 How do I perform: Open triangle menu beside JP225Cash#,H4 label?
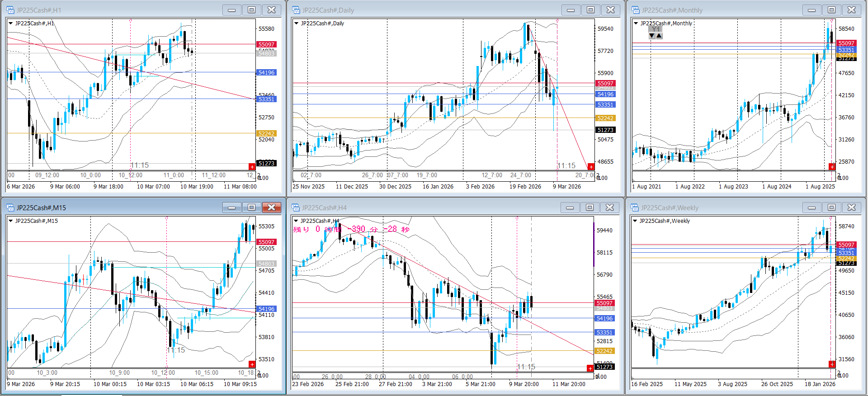296,221
